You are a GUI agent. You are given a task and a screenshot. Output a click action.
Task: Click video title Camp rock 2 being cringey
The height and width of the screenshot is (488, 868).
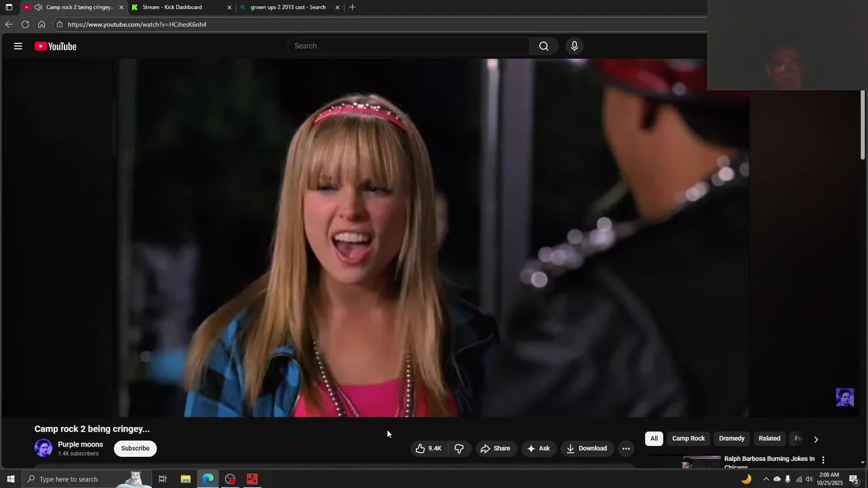click(x=92, y=429)
